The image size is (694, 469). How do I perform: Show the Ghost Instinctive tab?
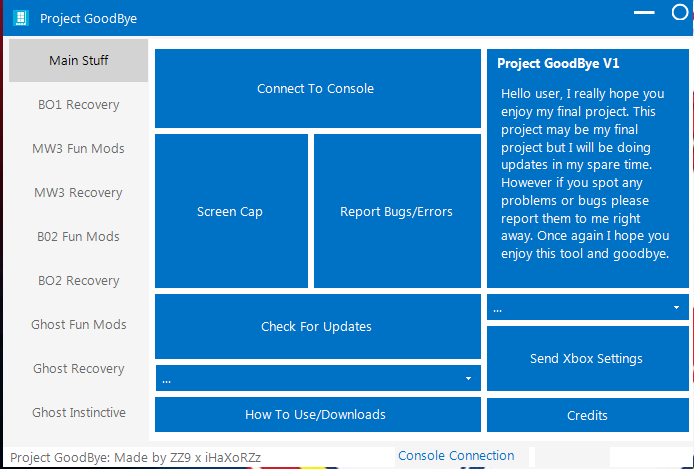pyautogui.click(x=79, y=413)
